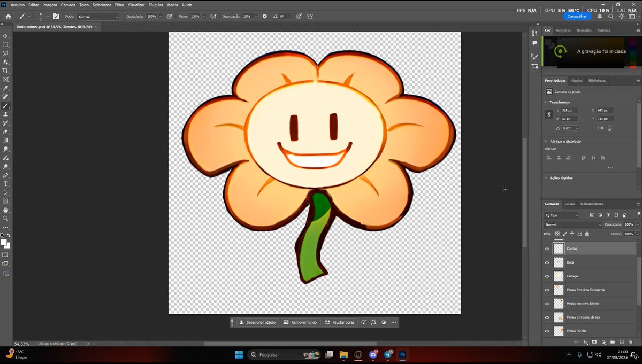Delete layer using the trash icon

(630, 342)
